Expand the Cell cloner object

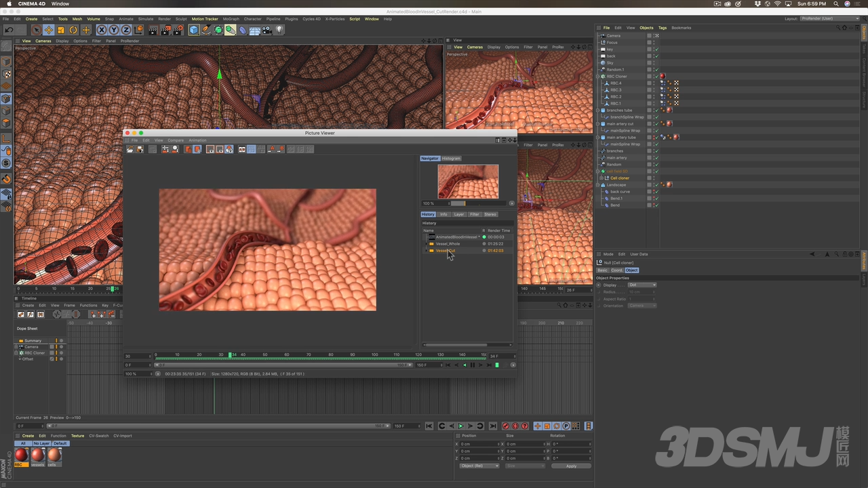(x=601, y=178)
